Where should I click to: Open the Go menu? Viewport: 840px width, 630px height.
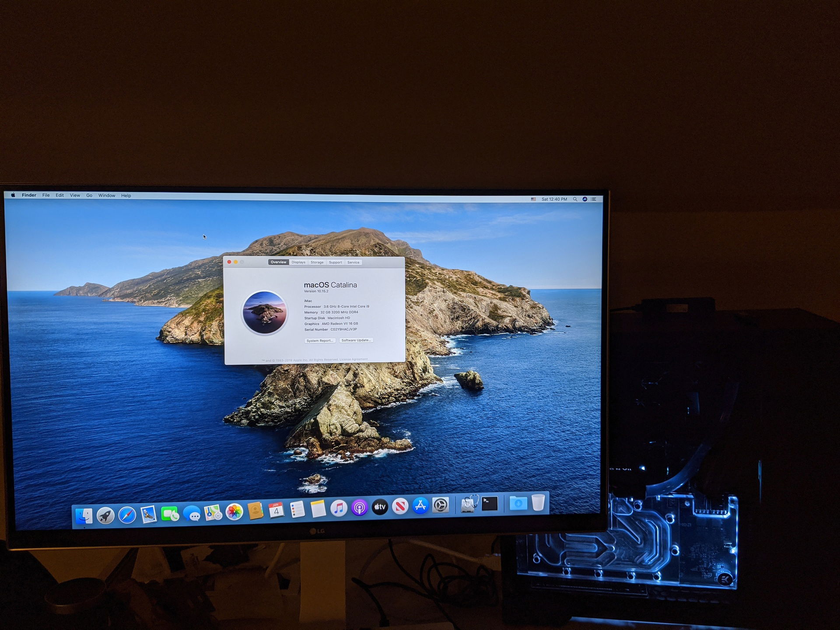(x=89, y=196)
